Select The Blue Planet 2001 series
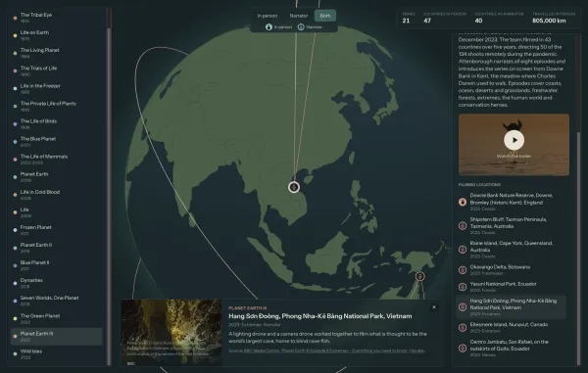This screenshot has height=373, width=588. pos(56,141)
